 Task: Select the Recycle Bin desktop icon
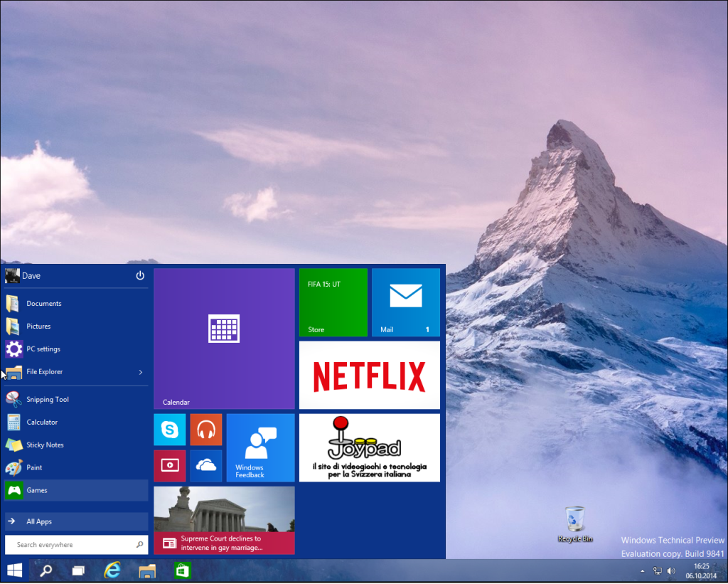tap(575, 524)
